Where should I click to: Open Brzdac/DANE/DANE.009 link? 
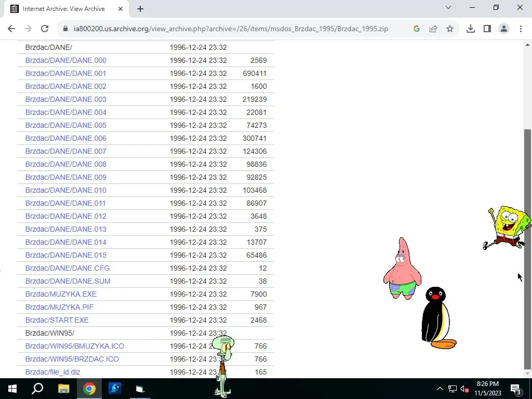click(x=66, y=177)
